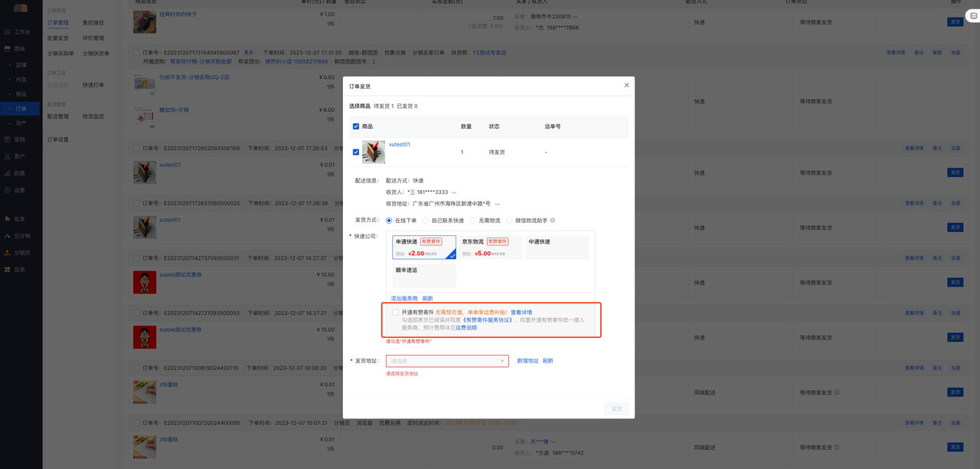Open the chat icon at top-right corner
980x469 pixels.
[973, 15]
